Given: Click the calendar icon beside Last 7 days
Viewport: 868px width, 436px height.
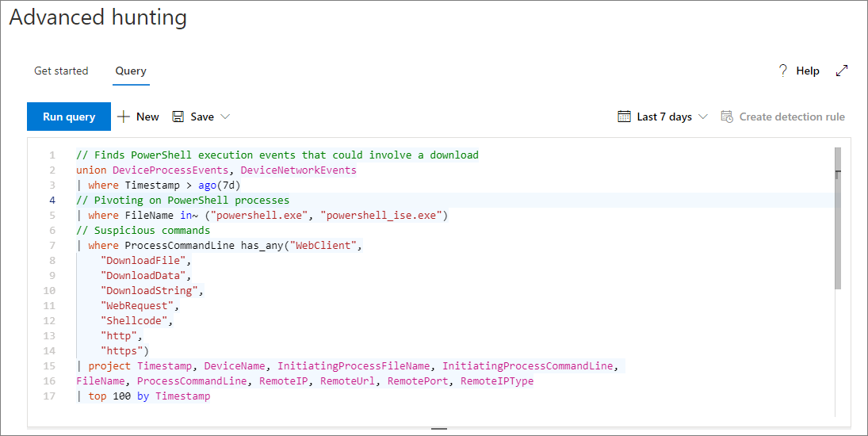Looking at the screenshot, I should (625, 117).
